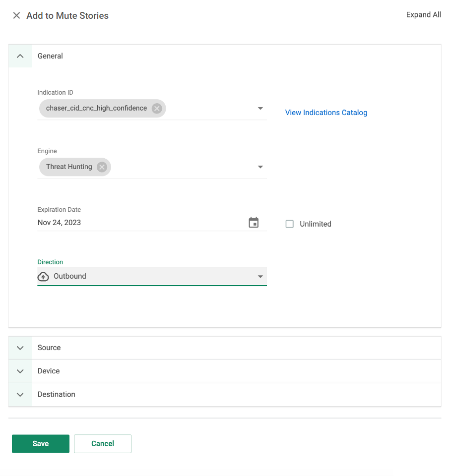Expand the Destination section
454x476 pixels.
(x=20, y=395)
